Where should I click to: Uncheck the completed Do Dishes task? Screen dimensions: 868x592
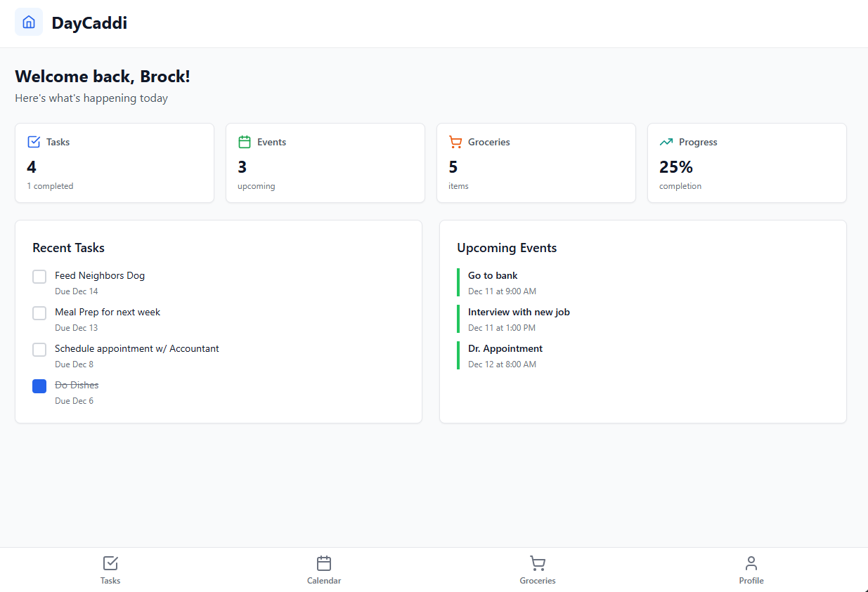click(39, 386)
